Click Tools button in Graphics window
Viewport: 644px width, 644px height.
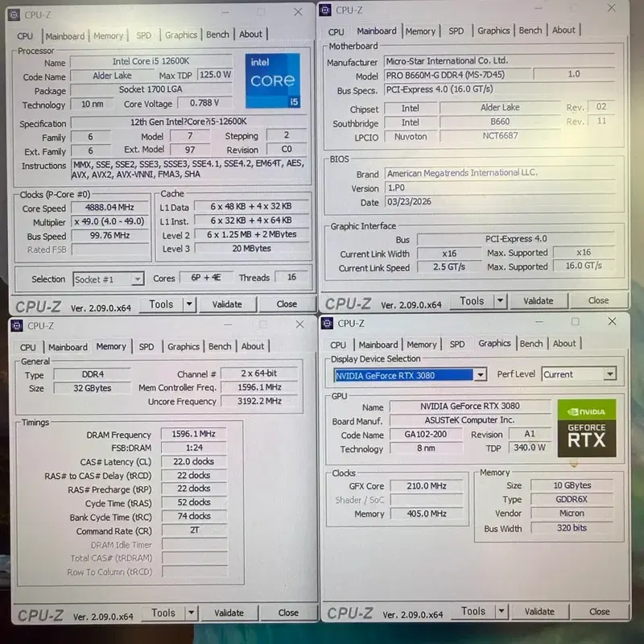tap(473, 611)
